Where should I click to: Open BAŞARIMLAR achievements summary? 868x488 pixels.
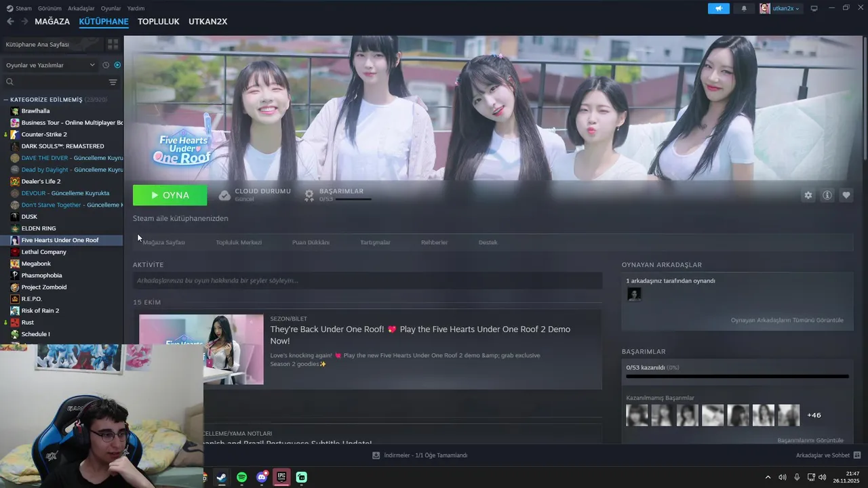pyautogui.click(x=338, y=195)
